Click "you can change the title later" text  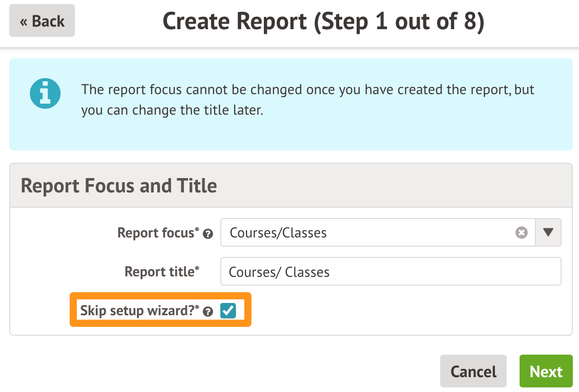click(172, 110)
